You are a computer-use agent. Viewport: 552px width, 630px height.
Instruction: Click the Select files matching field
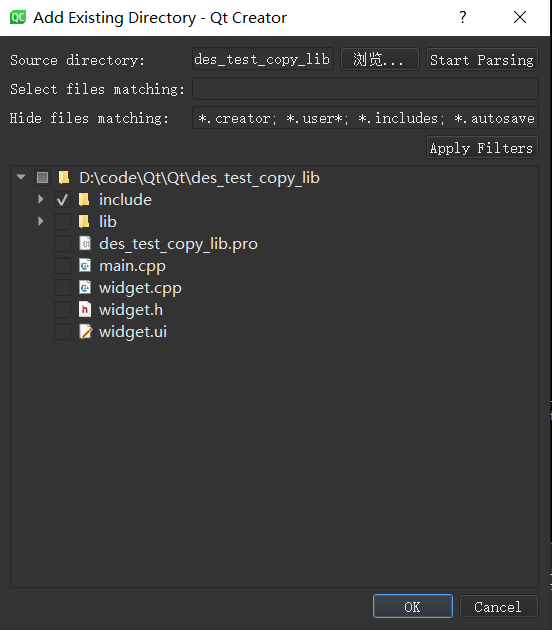coord(365,89)
